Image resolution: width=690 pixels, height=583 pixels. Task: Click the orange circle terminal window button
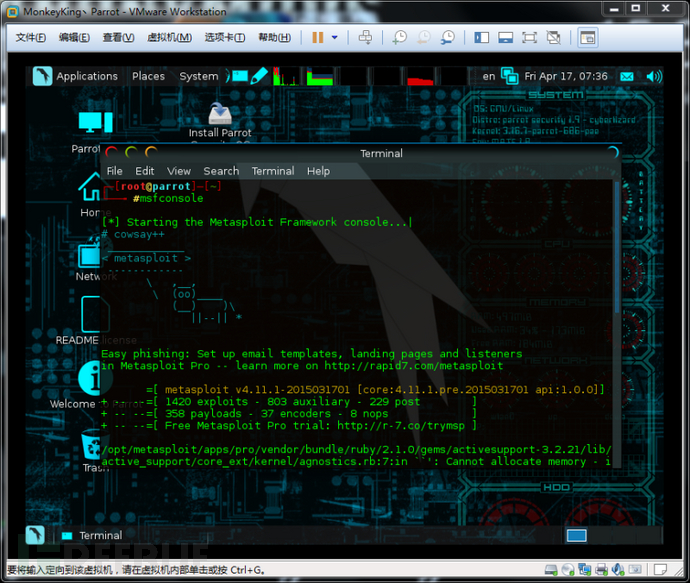(x=151, y=152)
